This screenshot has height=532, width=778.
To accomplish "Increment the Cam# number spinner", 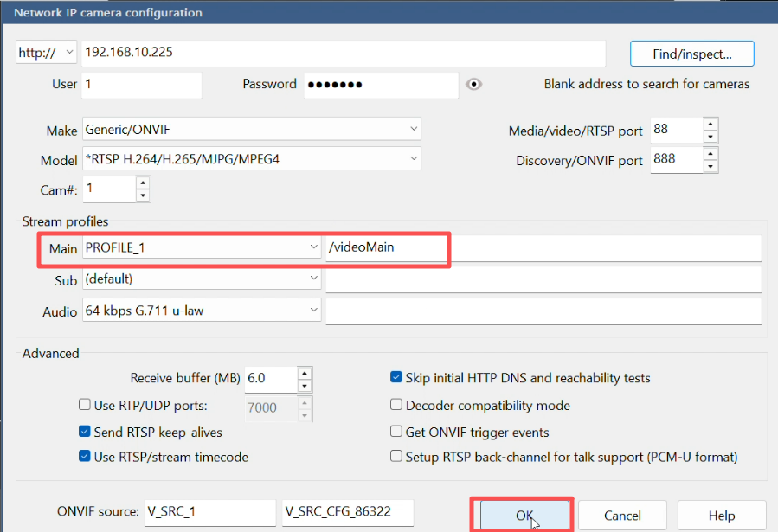I will click(x=143, y=182).
